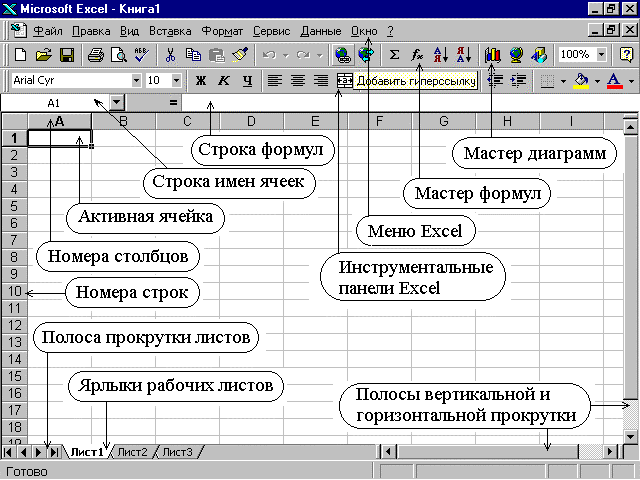Screen dimensions: 640x480
Task: Create a new workbook with New icon
Action: (20, 55)
